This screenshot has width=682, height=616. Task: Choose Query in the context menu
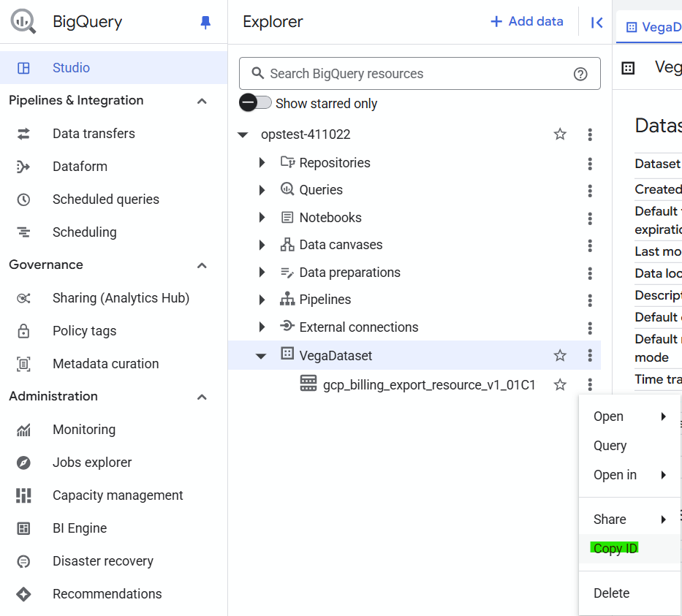[630, 446]
